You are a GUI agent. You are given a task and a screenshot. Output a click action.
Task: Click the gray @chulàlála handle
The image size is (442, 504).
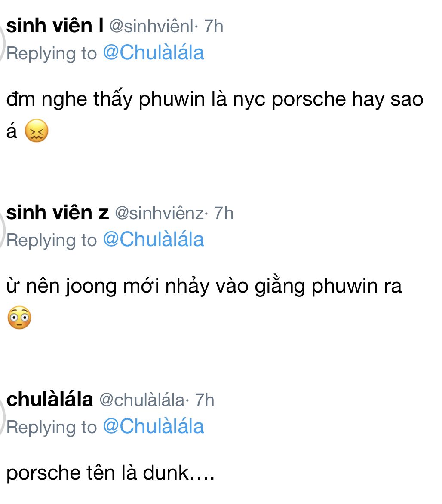pos(141,400)
